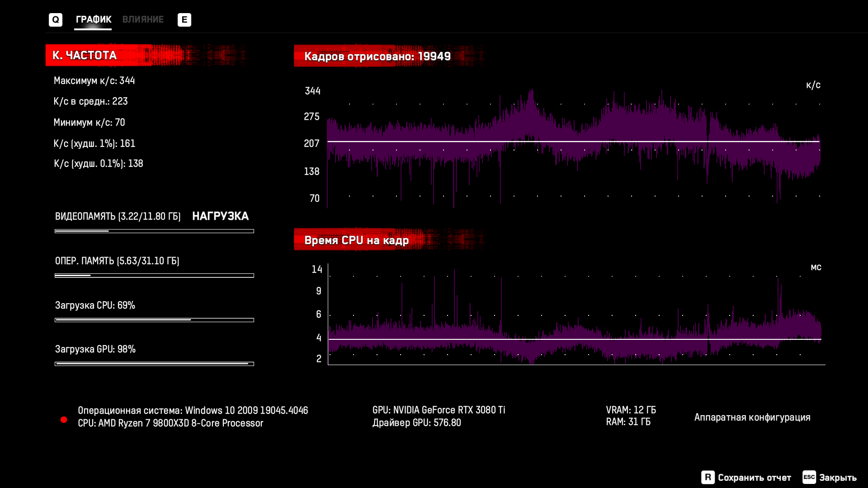Click the Загрузка GPU progress bar
This screenshot has height=488, width=868.
(x=154, y=364)
